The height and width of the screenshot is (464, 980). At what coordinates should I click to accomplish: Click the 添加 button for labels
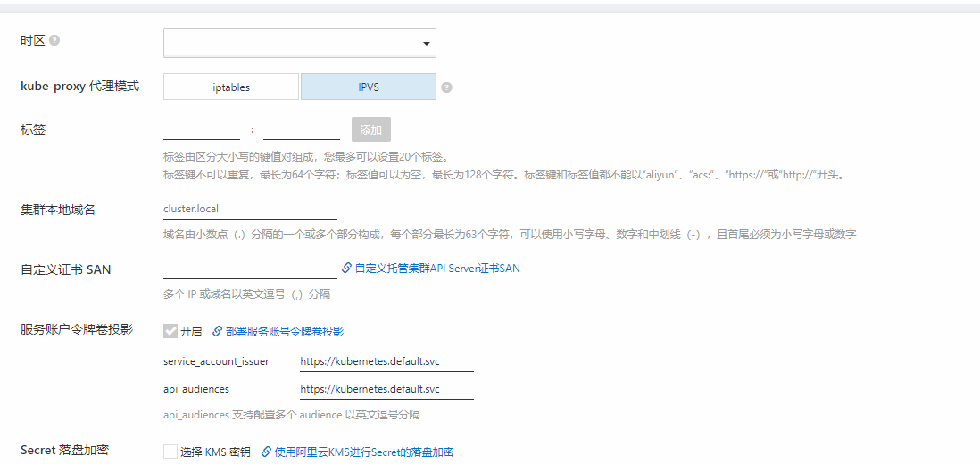(371, 130)
